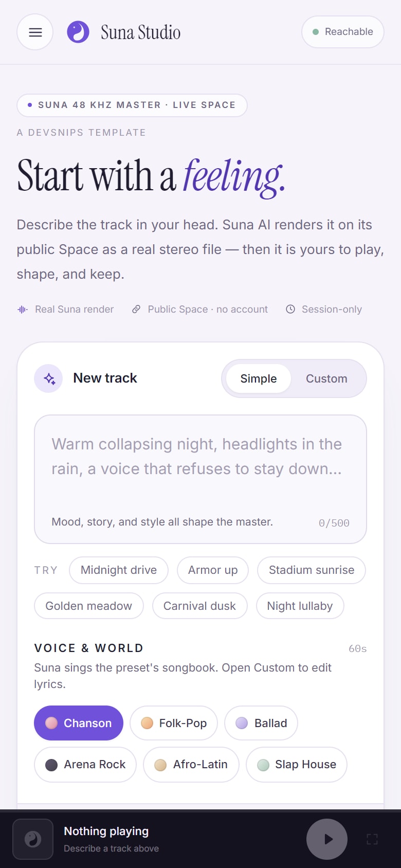The width and height of the screenshot is (401, 868).
Task: Click the link icon by Public Space
Action: [x=136, y=310]
